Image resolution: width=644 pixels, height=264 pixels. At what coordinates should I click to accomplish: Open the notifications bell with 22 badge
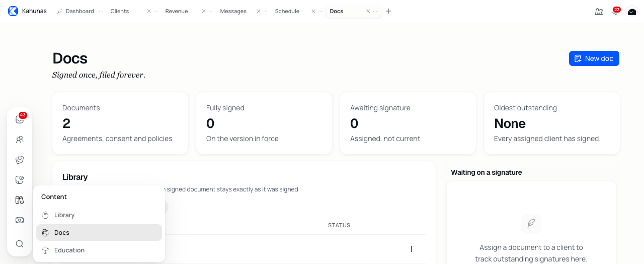[615, 11]
